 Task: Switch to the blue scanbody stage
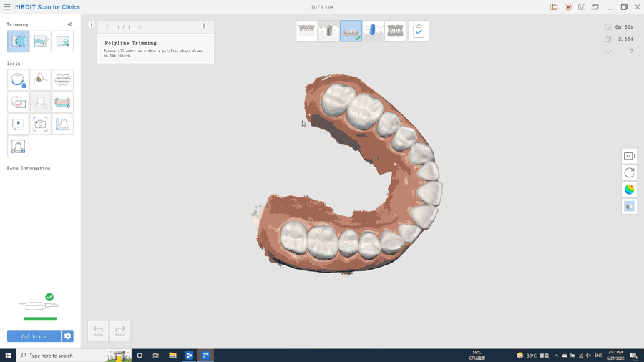[x=374, y=31]
